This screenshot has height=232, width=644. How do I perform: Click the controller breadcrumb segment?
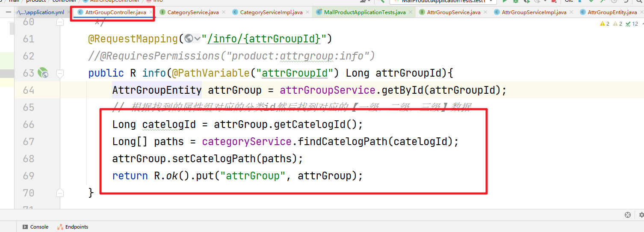pyautogui.click(x=64, y=1)
